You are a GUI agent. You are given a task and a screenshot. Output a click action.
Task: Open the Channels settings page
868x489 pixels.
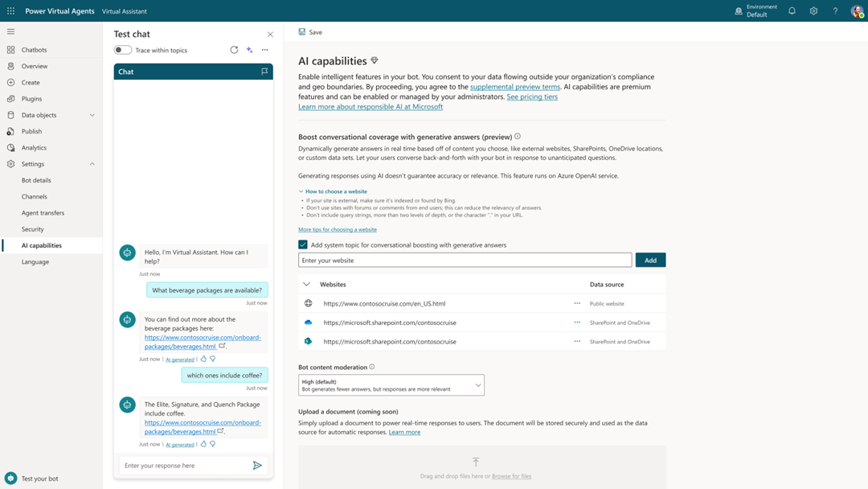[35, 196]
